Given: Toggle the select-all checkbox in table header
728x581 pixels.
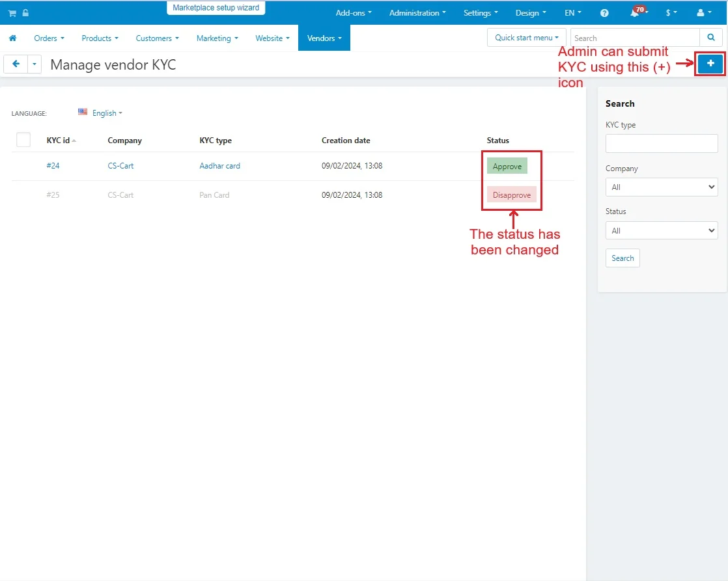Looking at the screenshot, I should pos(23,140).
